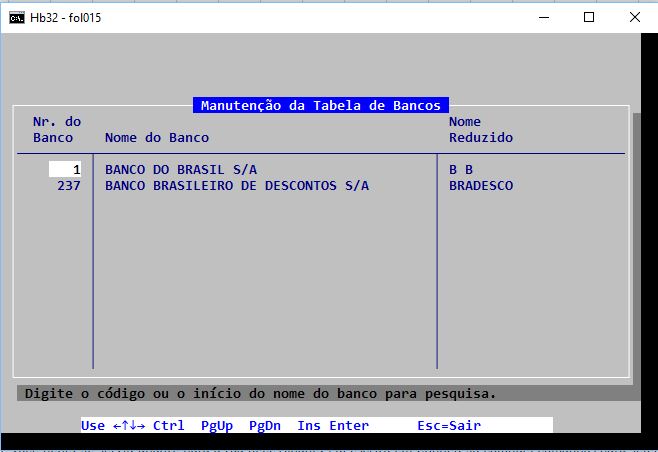
Task: Maximize the Hb32 - fol015 window
Action: click(589, 18)
